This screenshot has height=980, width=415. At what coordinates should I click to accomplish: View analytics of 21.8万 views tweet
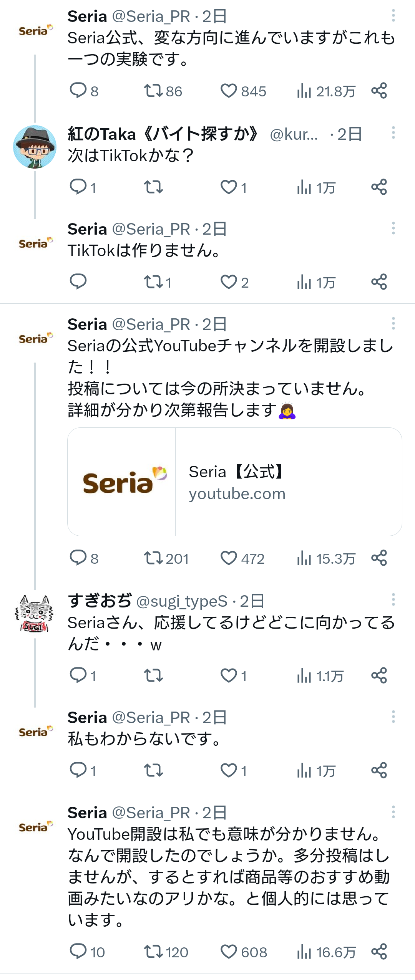click(x=304, y=91)
